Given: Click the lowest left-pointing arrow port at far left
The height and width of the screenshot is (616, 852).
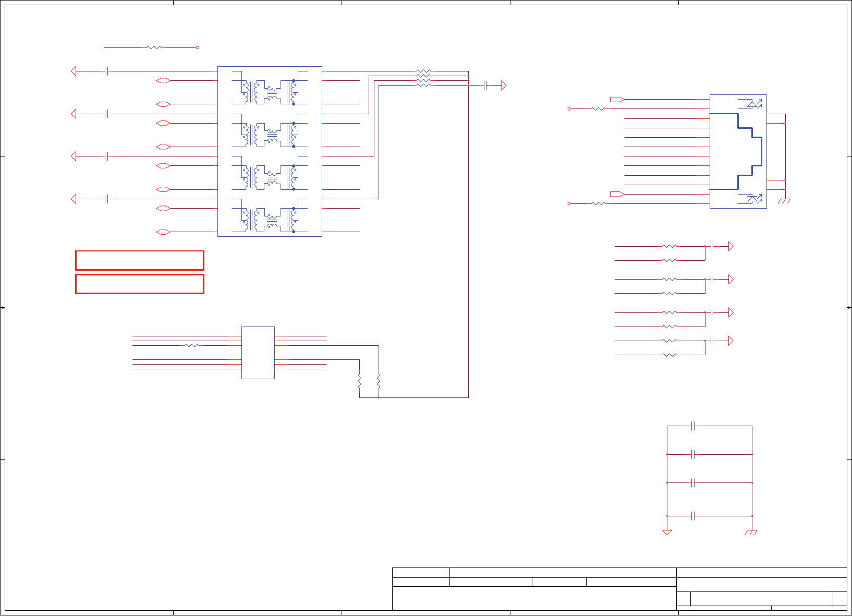Looking at the screenshot, I should 74,199.
